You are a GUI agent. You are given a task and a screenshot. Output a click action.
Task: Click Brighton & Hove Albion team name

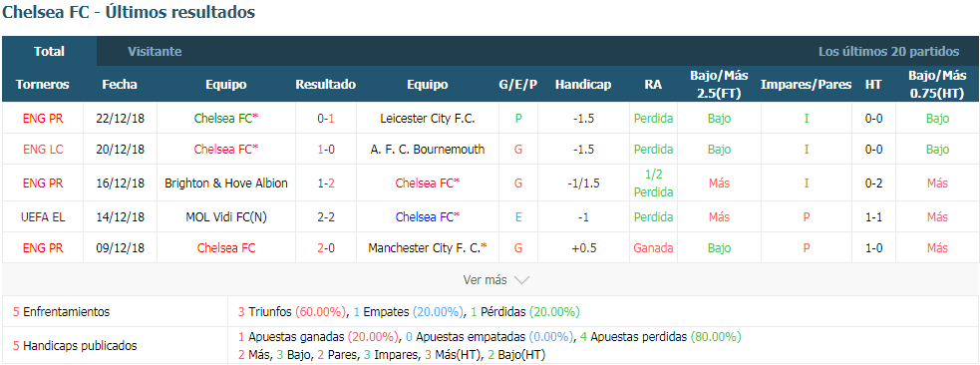[226, 183]
